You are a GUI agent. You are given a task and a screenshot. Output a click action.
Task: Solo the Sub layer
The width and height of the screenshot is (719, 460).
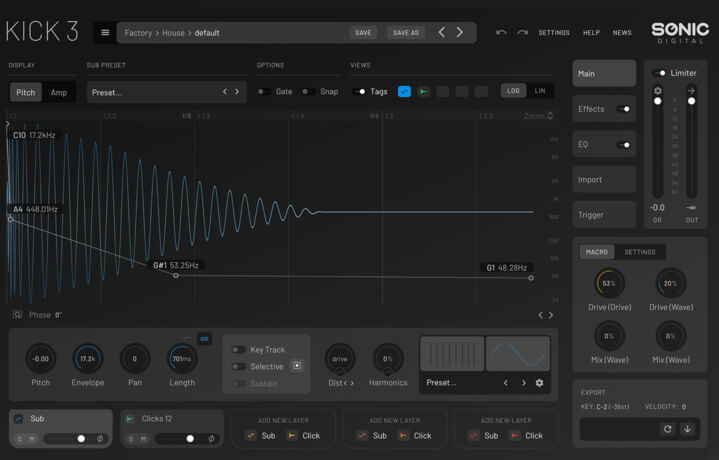pos(19,439)
